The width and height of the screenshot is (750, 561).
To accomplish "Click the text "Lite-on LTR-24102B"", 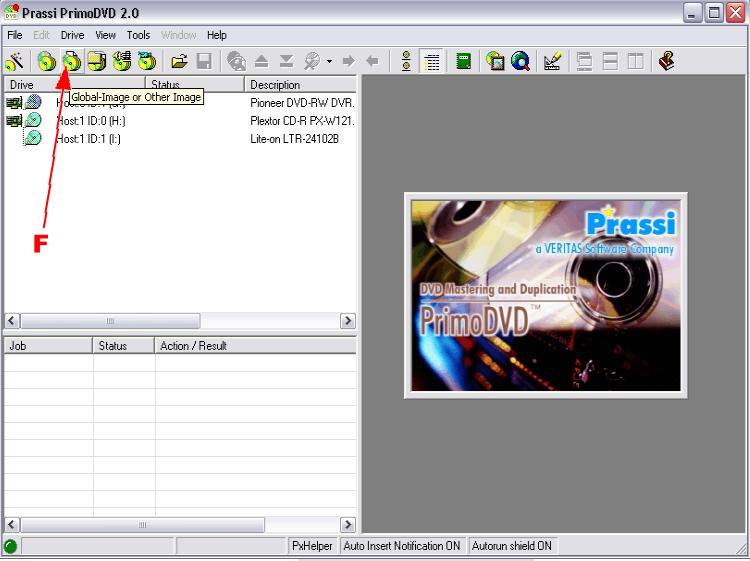I will pyautogui.click(x=294, y=139).
